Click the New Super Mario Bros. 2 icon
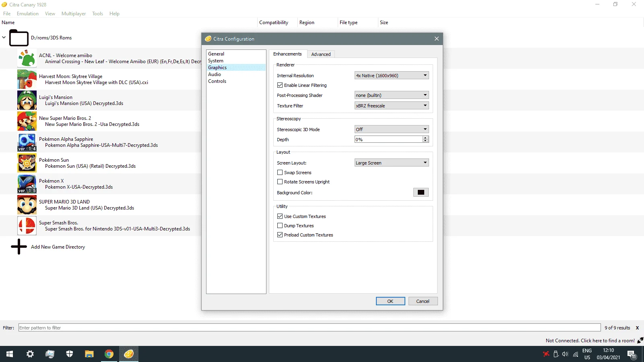This screenshot has width=644, height=362. 27,121
